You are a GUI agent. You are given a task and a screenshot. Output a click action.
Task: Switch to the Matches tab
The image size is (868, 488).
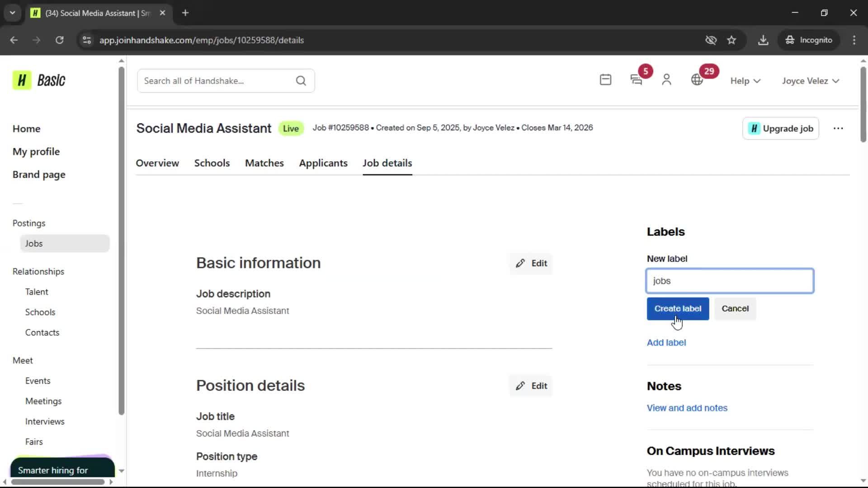264,163
